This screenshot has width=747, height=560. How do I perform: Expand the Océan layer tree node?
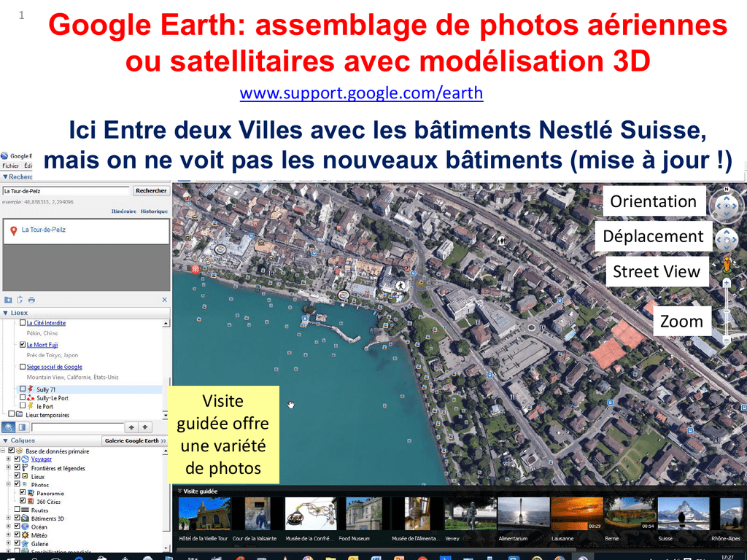pos(8,526)
